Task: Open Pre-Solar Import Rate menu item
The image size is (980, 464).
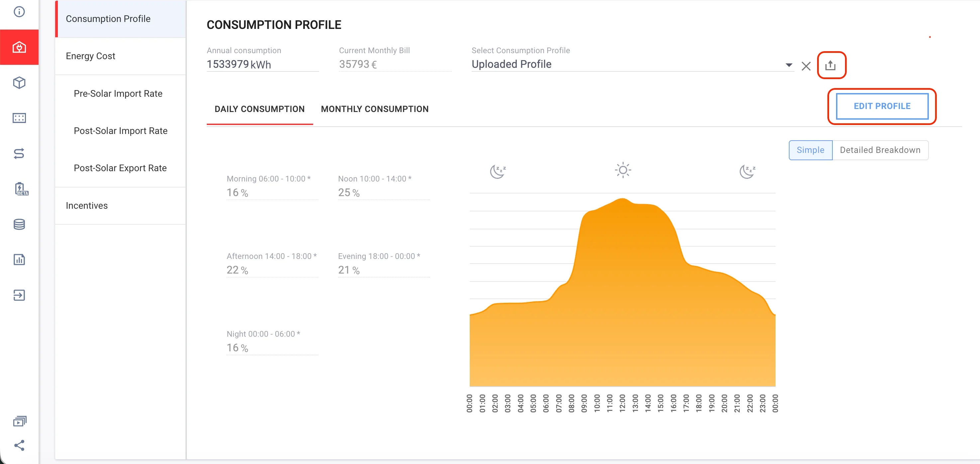Action: click(120, 93)
